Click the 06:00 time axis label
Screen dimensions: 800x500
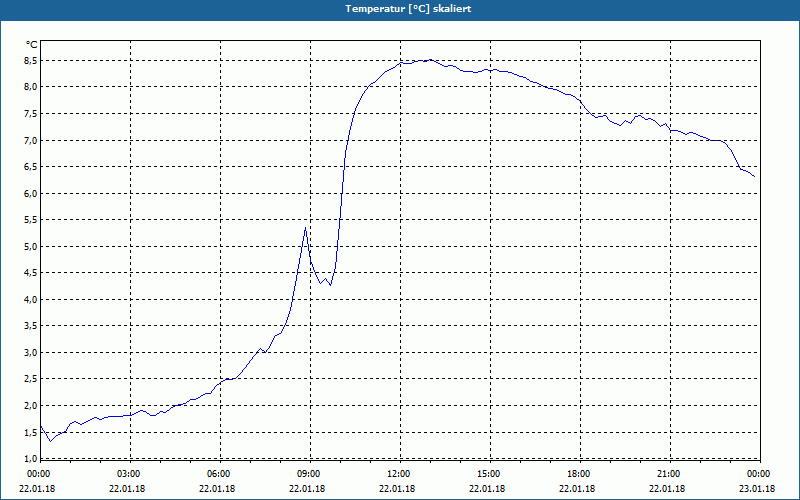tap(218, 474)
